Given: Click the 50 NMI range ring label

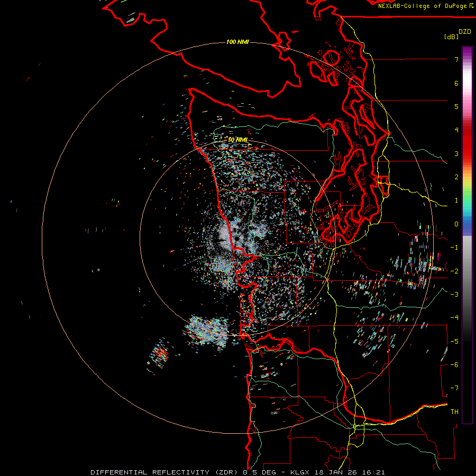Looking at the screenshot, I should (x=237, y=140).
